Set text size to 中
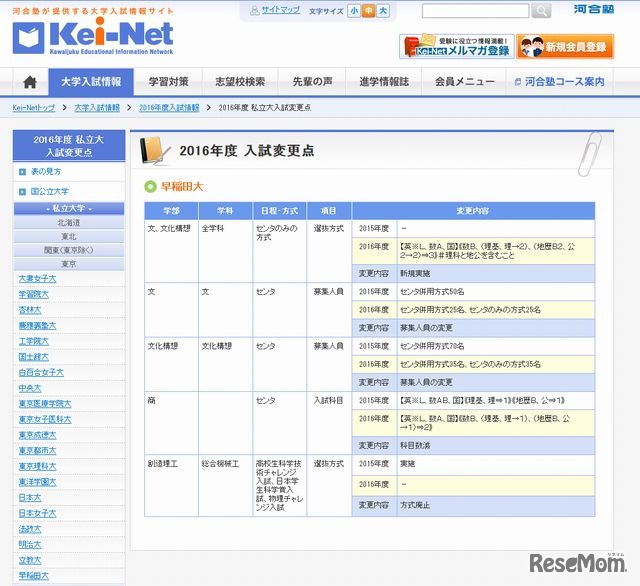This screenshot has width=640, height=586. coord(369,11)
